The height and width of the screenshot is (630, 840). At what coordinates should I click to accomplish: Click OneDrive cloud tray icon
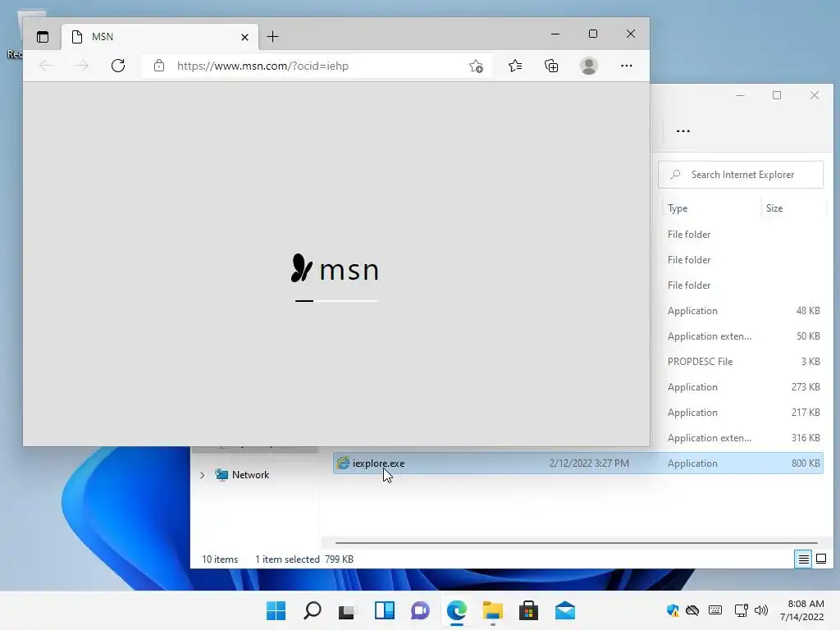(x=692, y=610)
